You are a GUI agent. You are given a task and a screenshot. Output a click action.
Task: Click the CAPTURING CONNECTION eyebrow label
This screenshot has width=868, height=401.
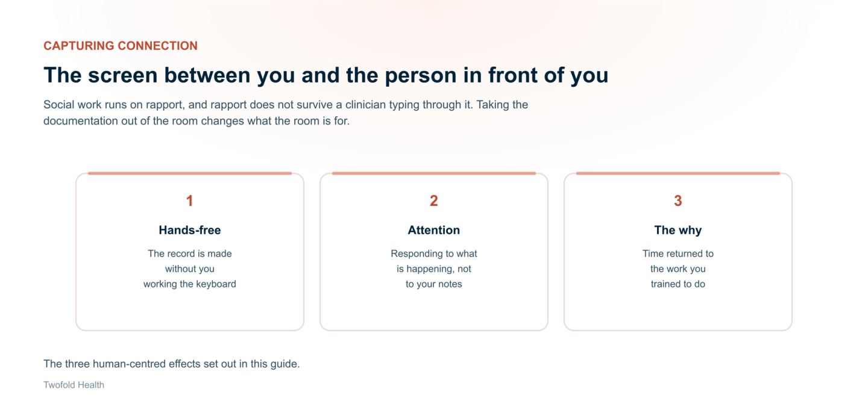click(x=121, y=46)
